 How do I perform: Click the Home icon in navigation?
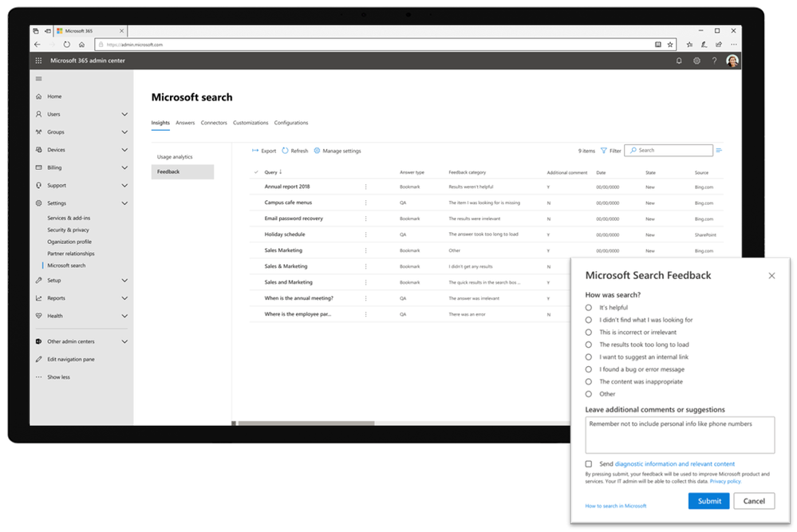click(39, 96)
